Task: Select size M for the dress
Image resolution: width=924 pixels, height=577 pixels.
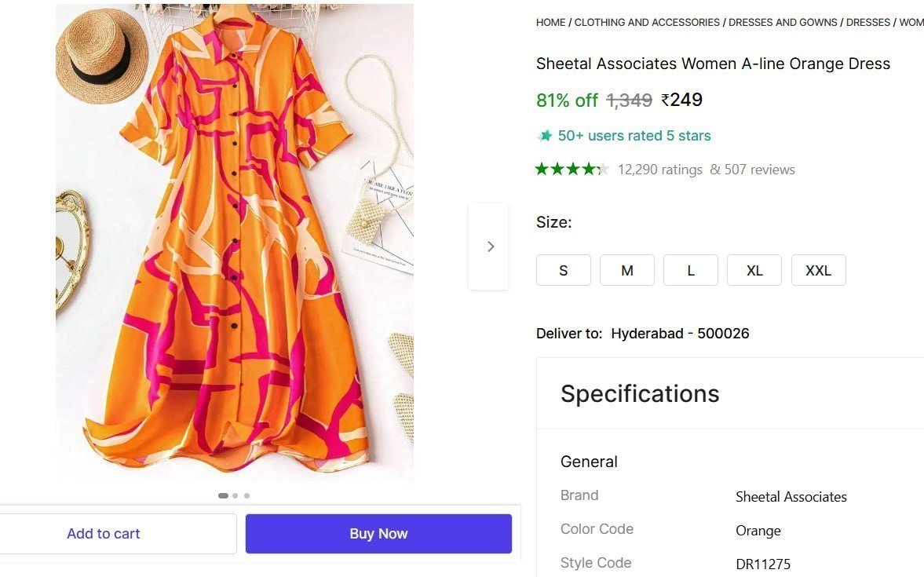Action: (x=626, y=270)
